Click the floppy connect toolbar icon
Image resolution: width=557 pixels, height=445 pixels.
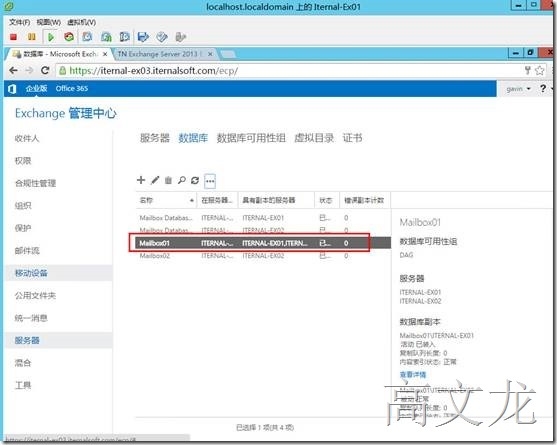143,37
